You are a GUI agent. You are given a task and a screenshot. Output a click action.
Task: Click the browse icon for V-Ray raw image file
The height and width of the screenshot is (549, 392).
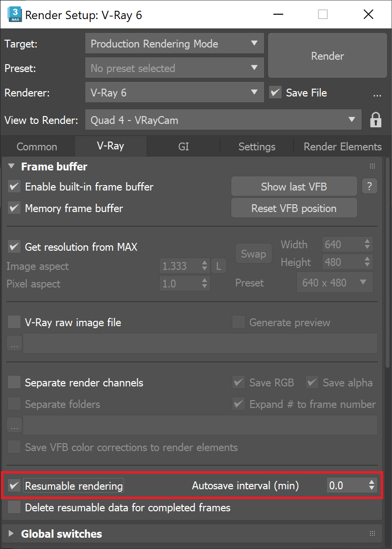tap(14, 343)
